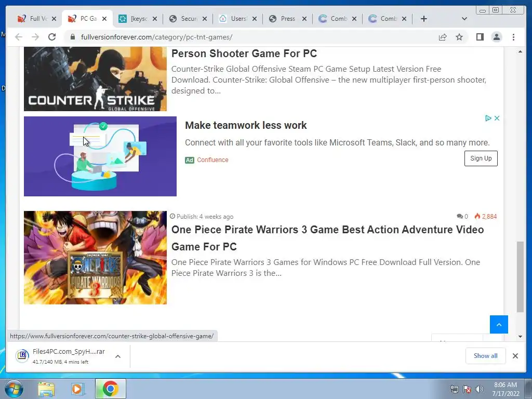Screen dimensions: 532x399
Task: Switch to the first 'Comb' tab
Action: tap(333, 19)
